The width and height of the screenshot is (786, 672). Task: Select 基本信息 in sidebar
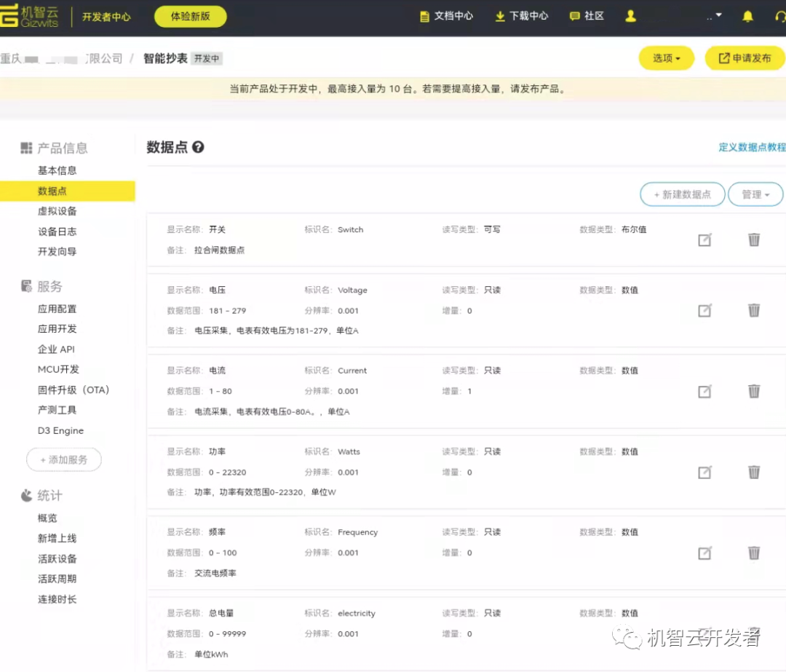coord(57,170)
